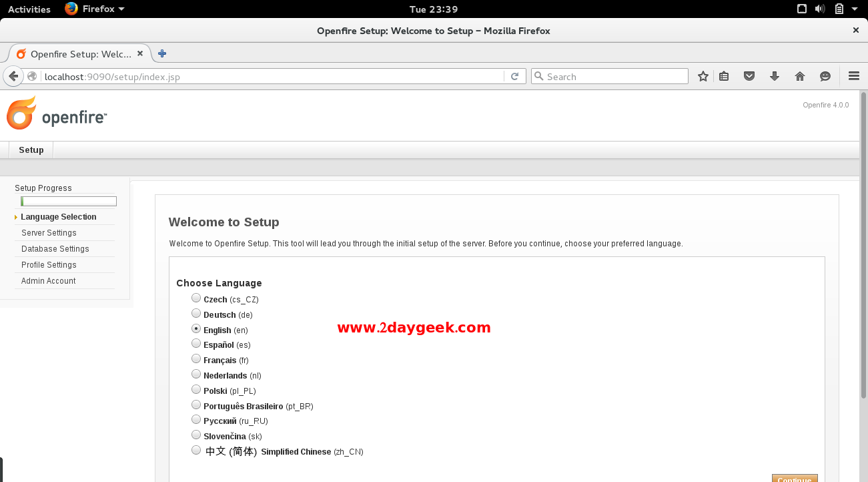The width and height of the screenshot is (868, 482).
Task: Click Firefox icon in GNOME top bar
Action: (71, 9)
